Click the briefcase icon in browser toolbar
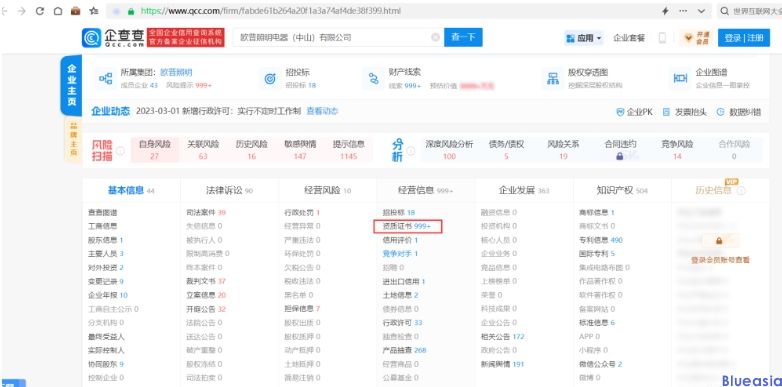This screenshot has height=387, width=782. 75,11
